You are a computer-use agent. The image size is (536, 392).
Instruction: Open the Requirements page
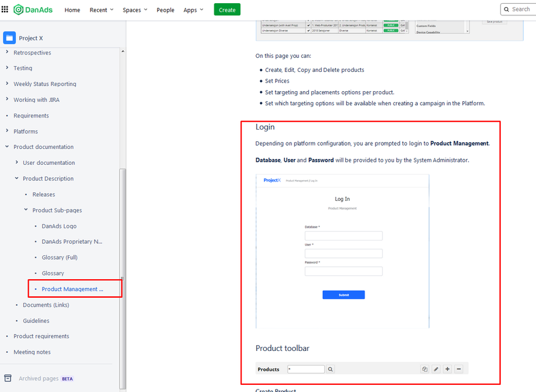[31, 115]
